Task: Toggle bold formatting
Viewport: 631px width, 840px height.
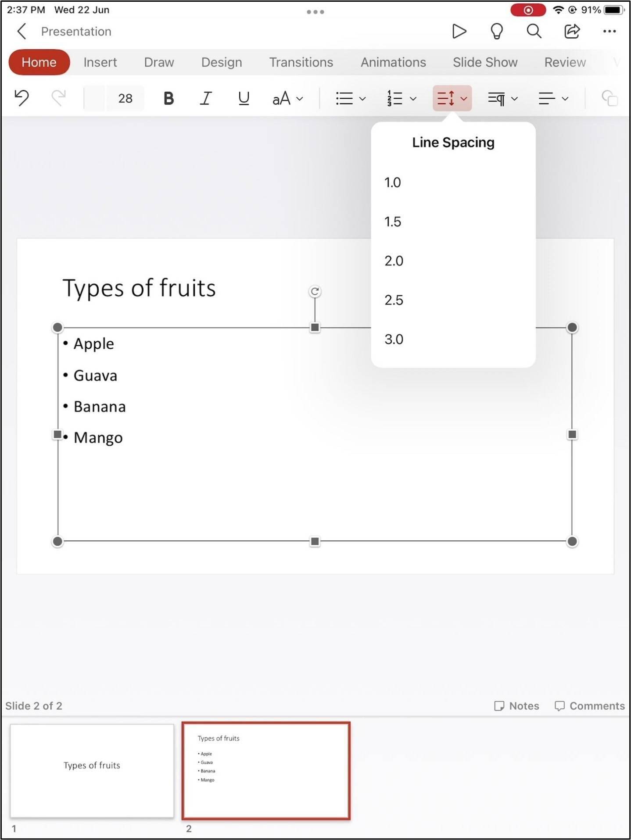Action: coord(169,98)
